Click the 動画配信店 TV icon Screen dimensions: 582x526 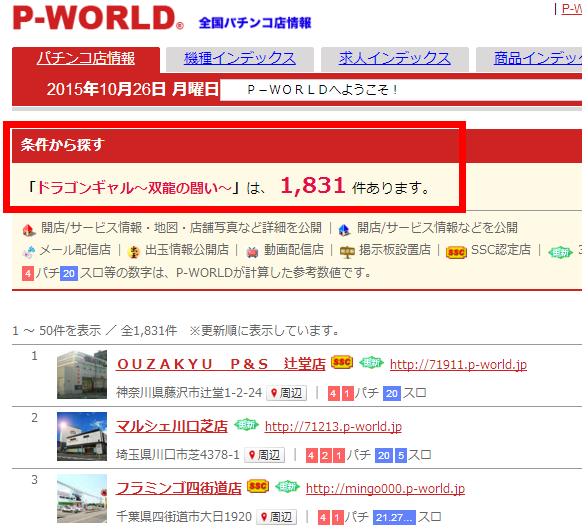click(252, 252)
